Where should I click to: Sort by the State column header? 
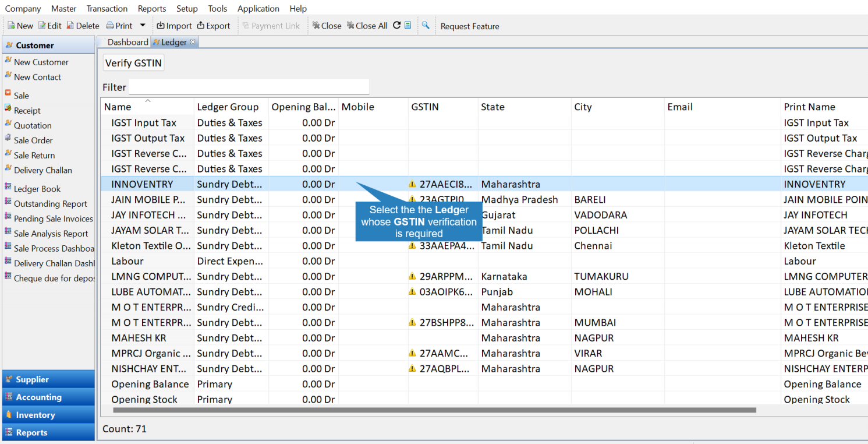tap(525, 107)
